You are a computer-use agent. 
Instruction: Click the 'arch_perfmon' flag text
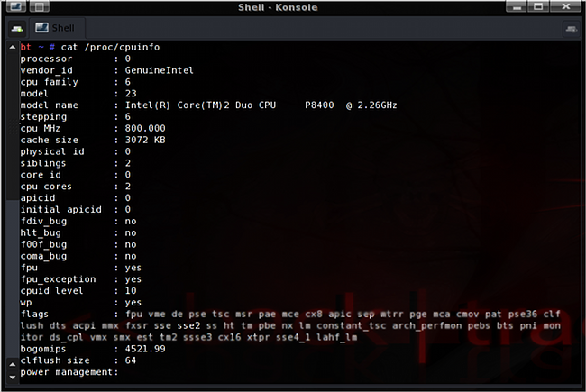(426, 325)
